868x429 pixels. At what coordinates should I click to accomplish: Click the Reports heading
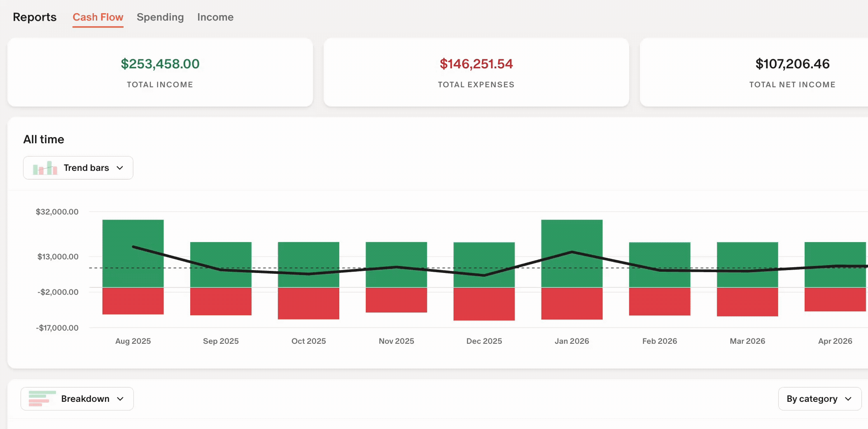[x=35, y=17]
